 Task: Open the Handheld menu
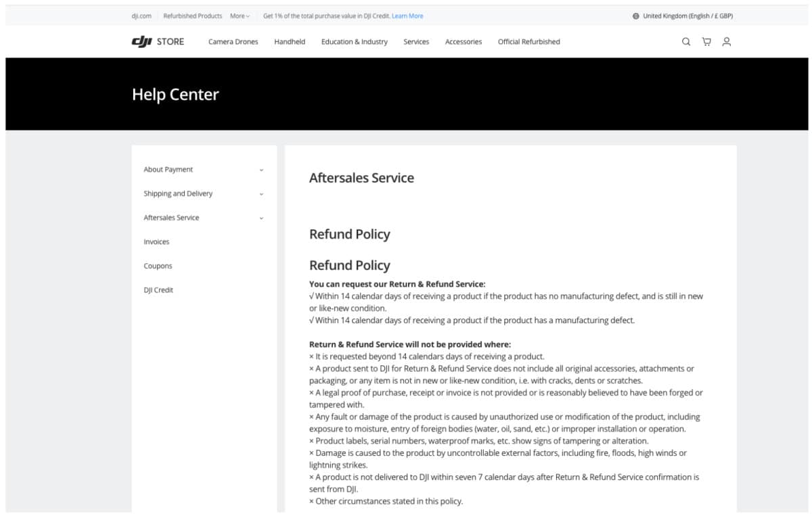click(x=290, y=42)
